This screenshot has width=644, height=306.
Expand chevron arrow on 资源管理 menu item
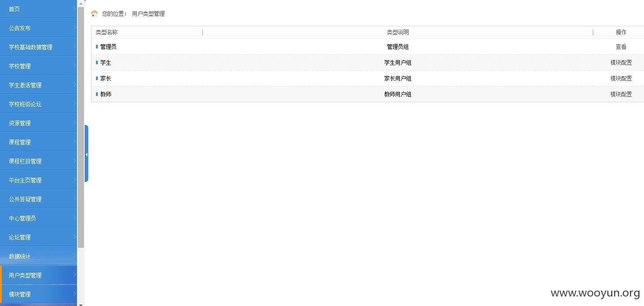coord(74,123)
